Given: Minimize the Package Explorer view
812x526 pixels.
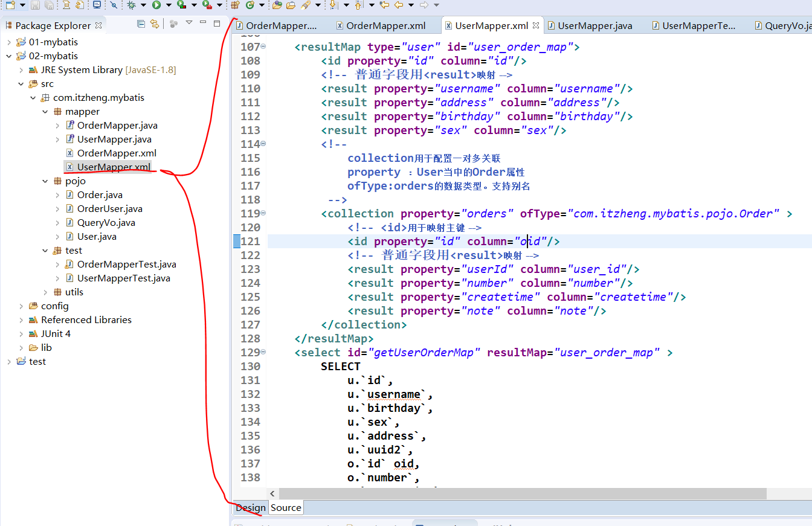Looking at the screenshot, I should (204, 23).
